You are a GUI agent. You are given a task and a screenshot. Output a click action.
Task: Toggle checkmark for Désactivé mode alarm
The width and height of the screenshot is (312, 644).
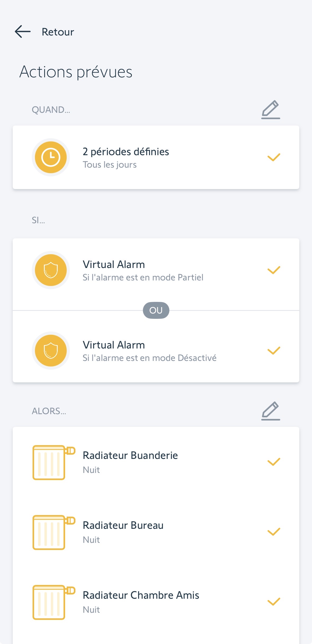pyautogui.click(x=274, y=351)
